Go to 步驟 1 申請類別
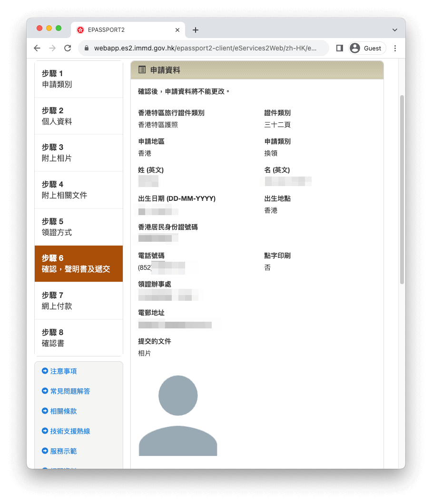 tap(79, 79)
